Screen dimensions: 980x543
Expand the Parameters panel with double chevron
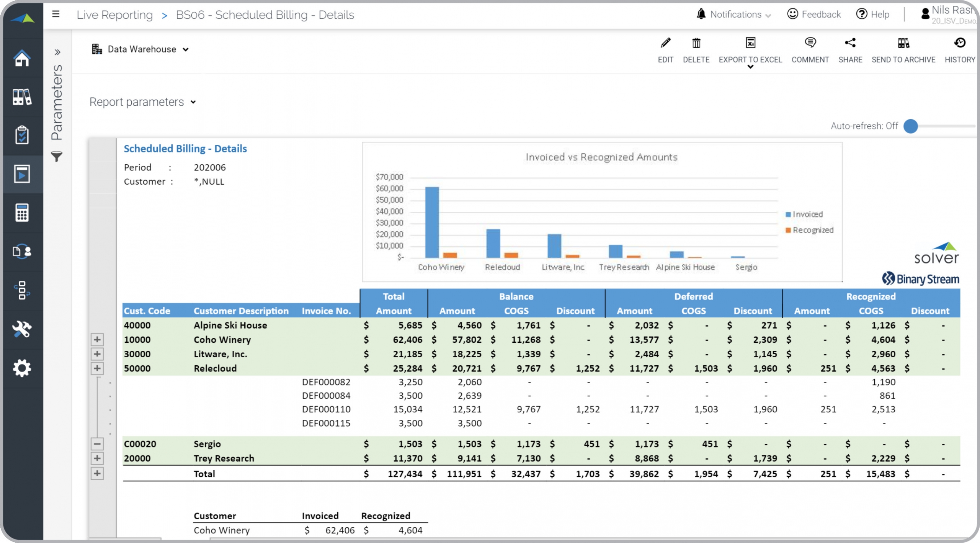point(57,52)
